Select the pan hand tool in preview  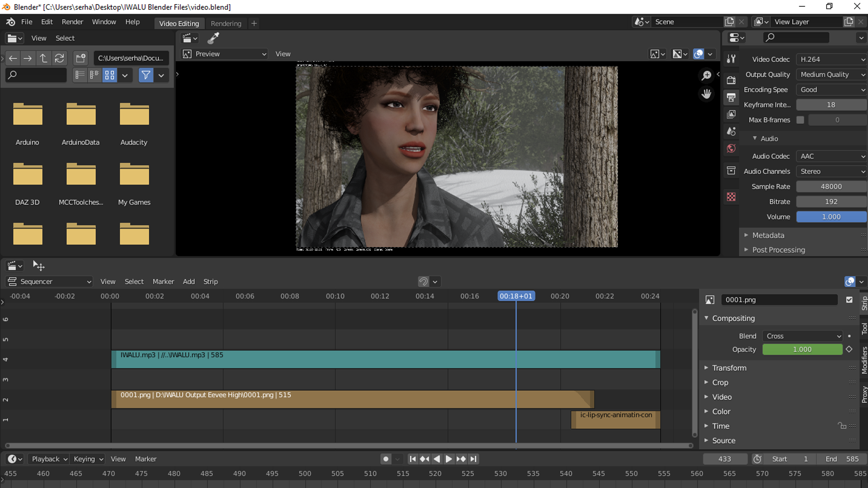[706, 94]
